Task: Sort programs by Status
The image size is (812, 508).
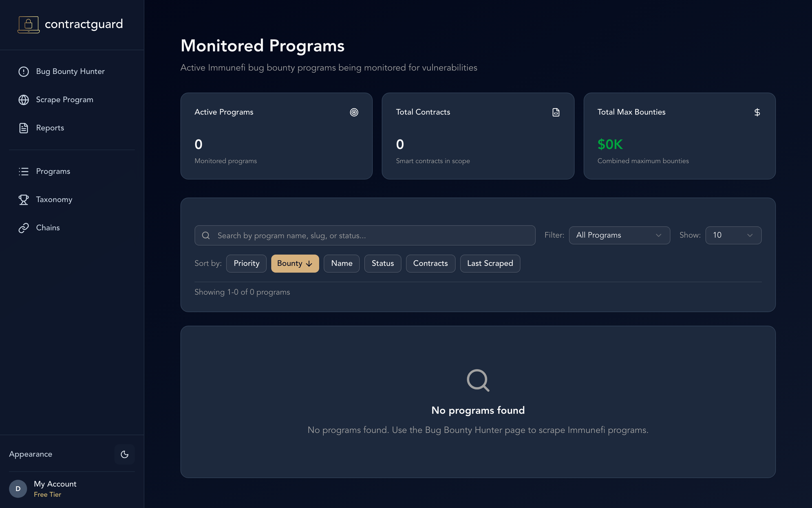Action: [383, 263]
